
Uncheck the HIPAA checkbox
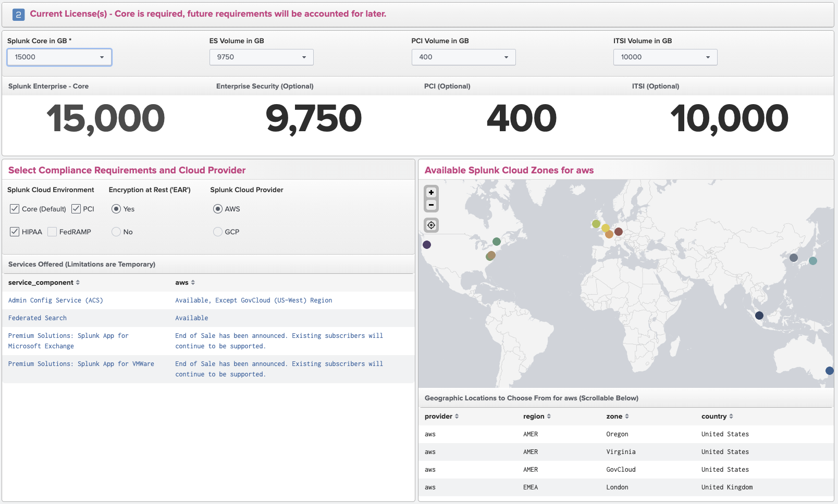(15, 232)
